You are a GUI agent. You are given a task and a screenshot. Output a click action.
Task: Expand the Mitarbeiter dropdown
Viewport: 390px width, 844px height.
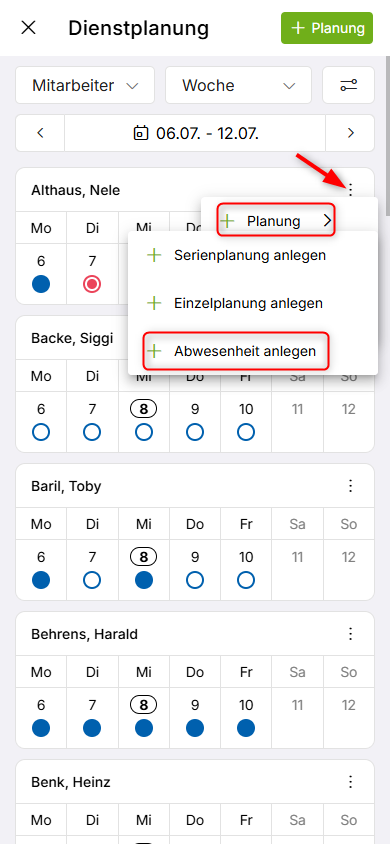[x=85, y=85]
